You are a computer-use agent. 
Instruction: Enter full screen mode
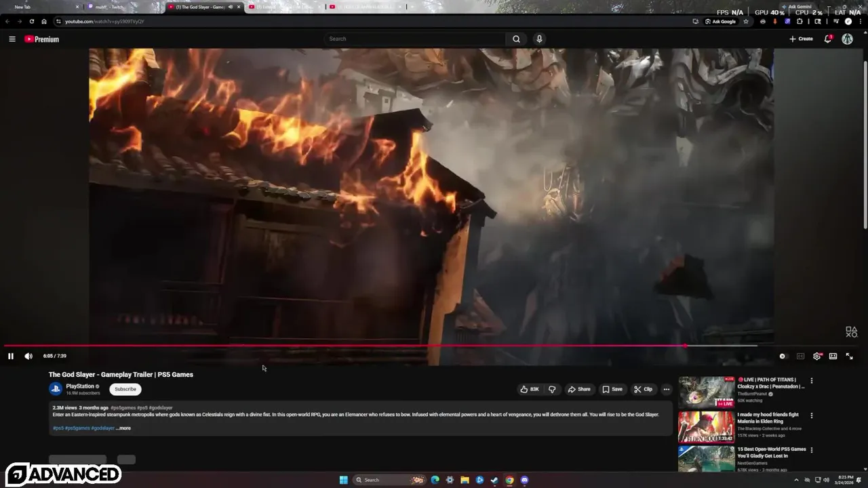849,356
